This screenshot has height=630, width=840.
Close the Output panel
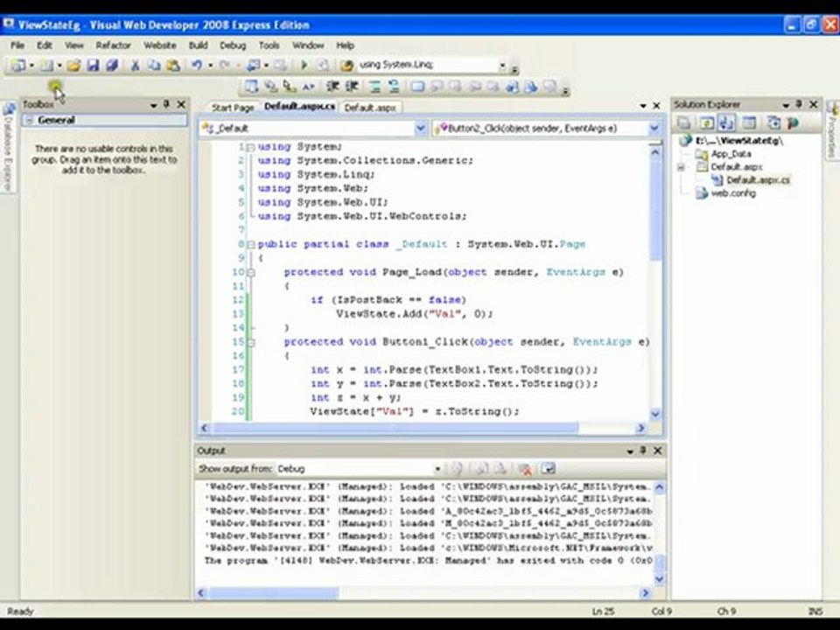click(657, 451)
